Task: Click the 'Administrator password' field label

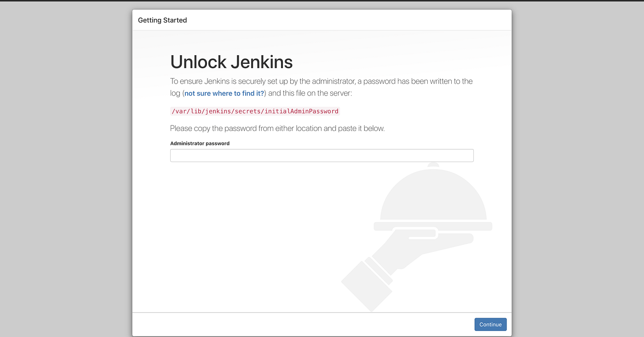Action: pyautogui.click(x=200, y=143)
